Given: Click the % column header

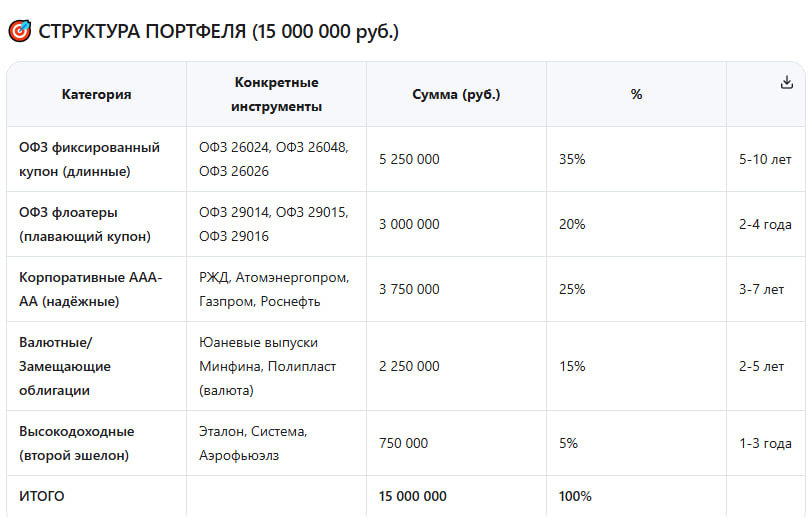Looking at the screenshot, I should coord(636,94).
